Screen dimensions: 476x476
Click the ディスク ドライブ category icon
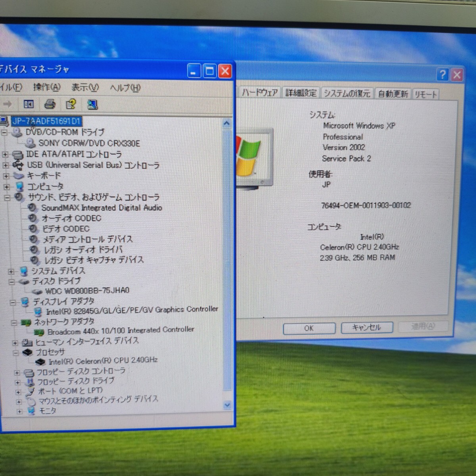[24, 282]
